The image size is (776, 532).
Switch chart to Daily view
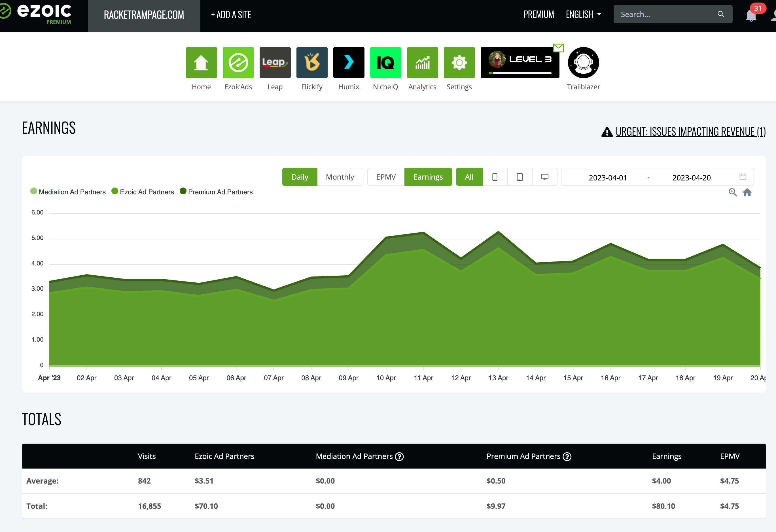click(300, 177)
